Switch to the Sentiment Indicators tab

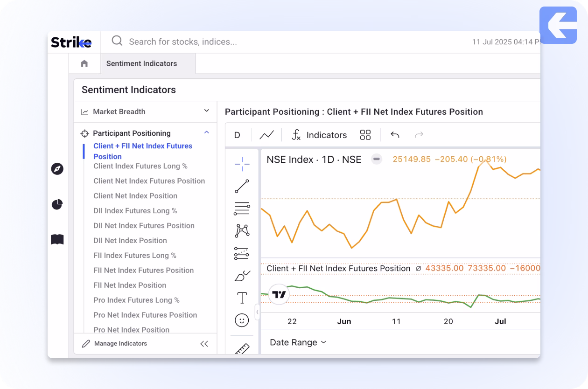[141, 63]
